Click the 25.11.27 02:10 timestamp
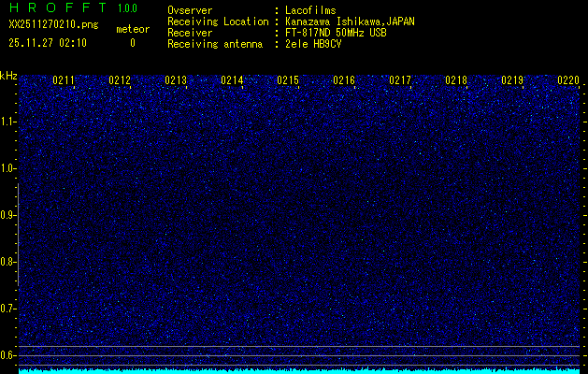 point(48,42)
